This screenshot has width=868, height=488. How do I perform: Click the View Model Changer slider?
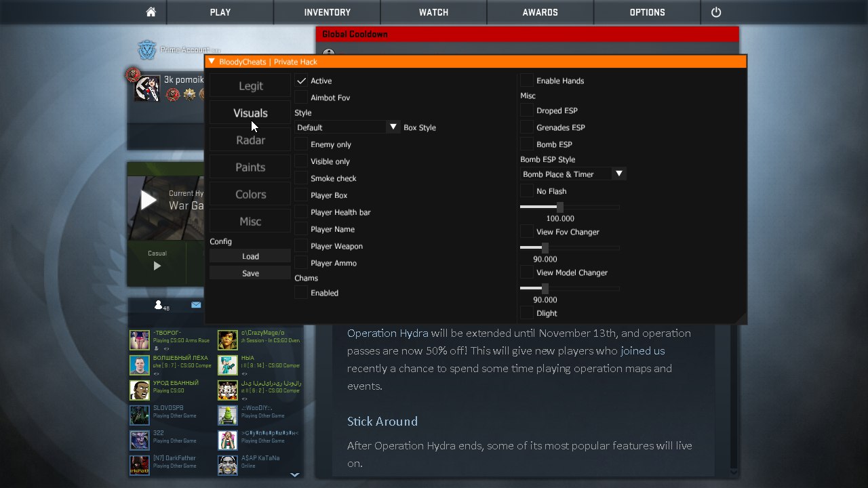point(570,288)
